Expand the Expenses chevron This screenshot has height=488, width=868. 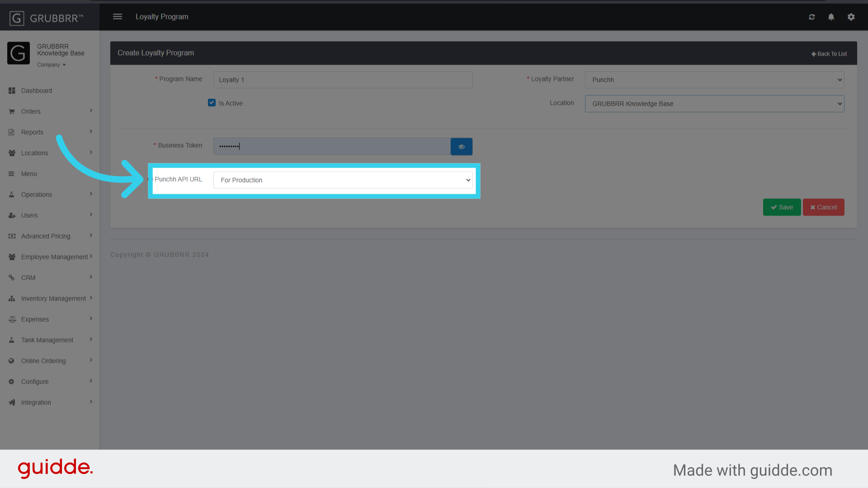tap(91, 319)
